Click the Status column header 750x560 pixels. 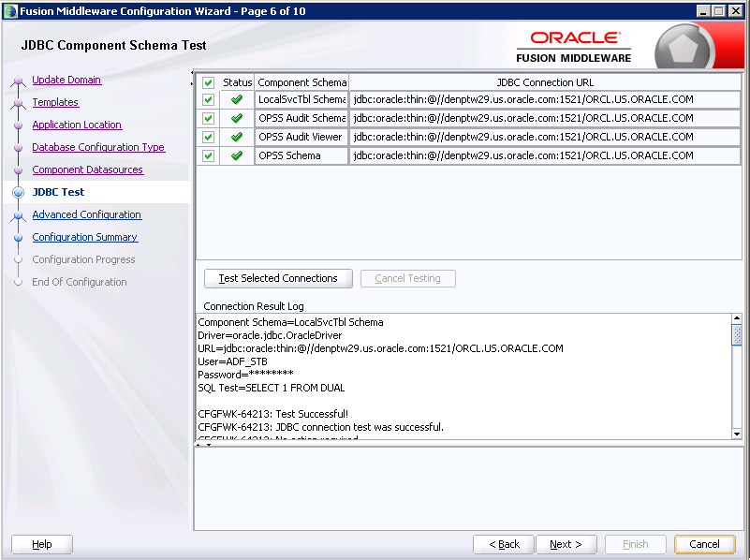pyautogui.click(x=237, y=82)
